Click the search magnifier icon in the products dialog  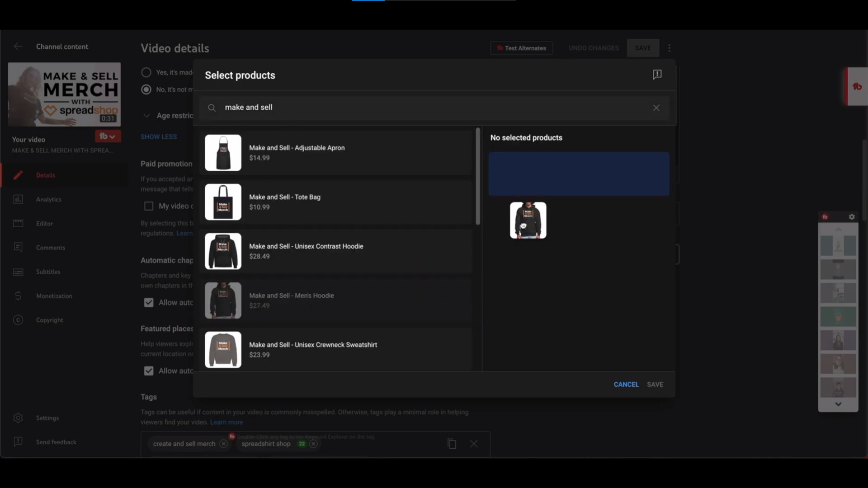click(x=212, y=108)
